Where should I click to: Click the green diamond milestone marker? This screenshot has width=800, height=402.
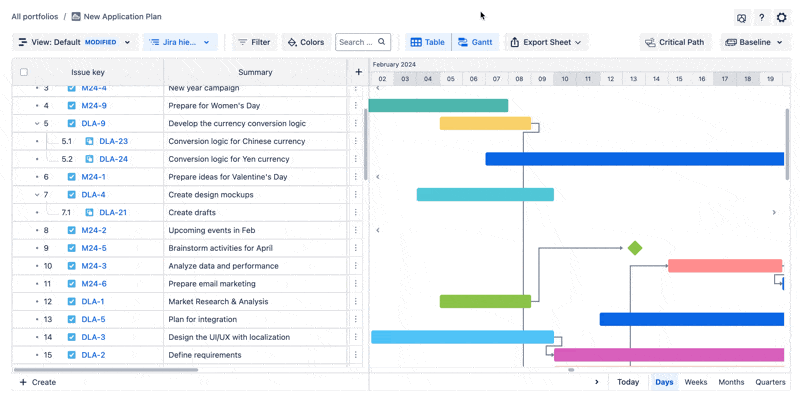click(634, 248)
